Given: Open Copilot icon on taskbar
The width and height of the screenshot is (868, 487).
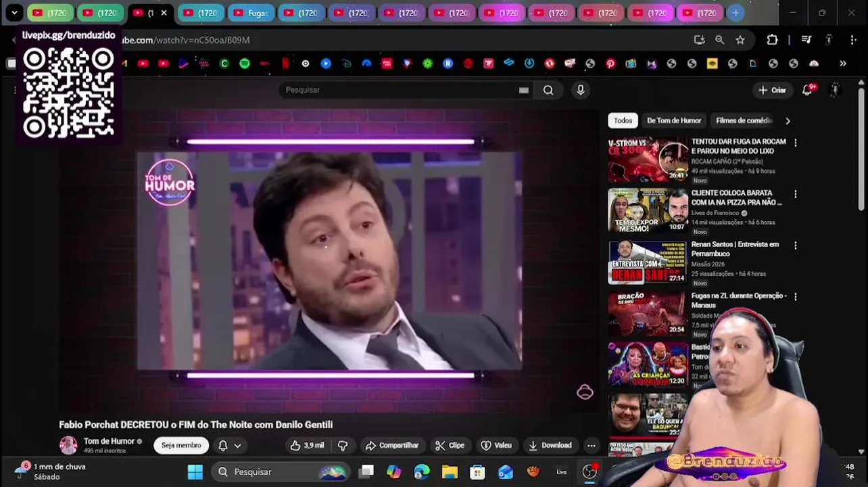Looking at the screenshot, I should tap(393, 471).
